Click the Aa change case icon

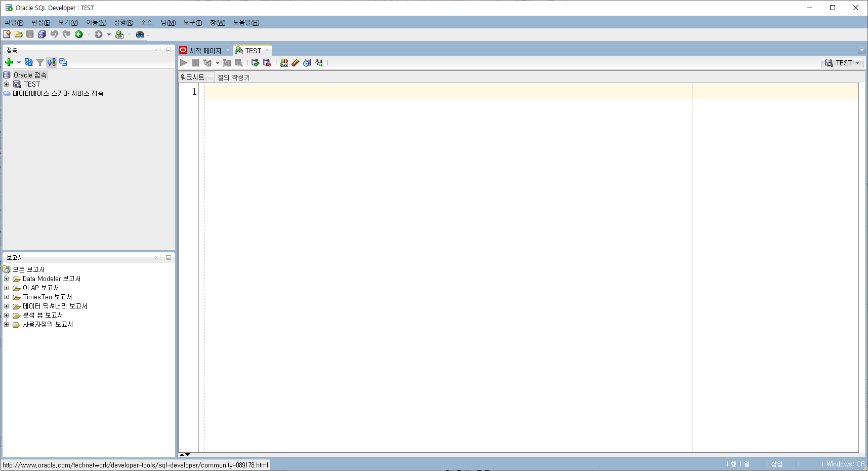[x=319, y=63]
